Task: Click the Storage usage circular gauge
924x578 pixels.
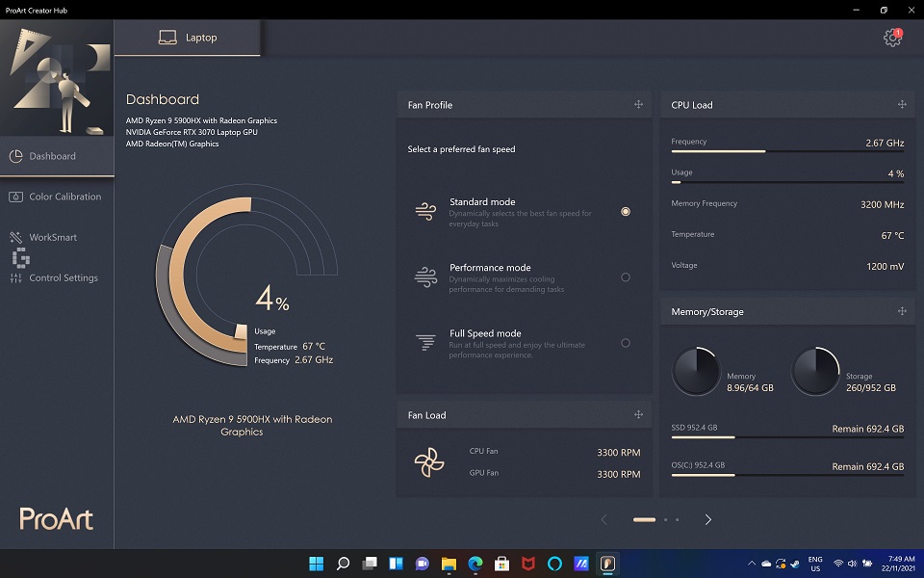Action: (x=815, y=371)
